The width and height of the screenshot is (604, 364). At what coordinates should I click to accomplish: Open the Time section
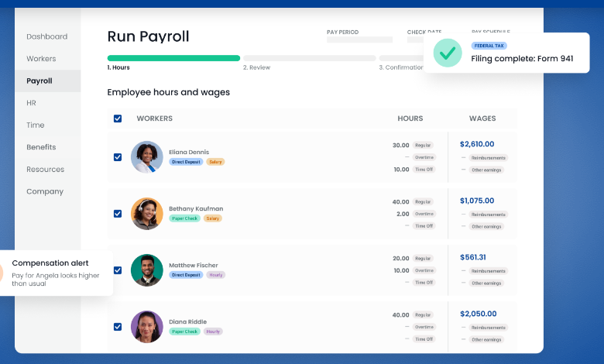pos(35,125)
